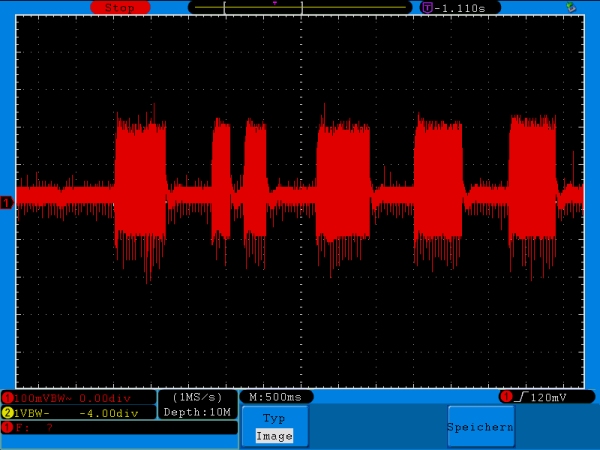
Task: Click the purple T trigger time icon
Action: 427,7
